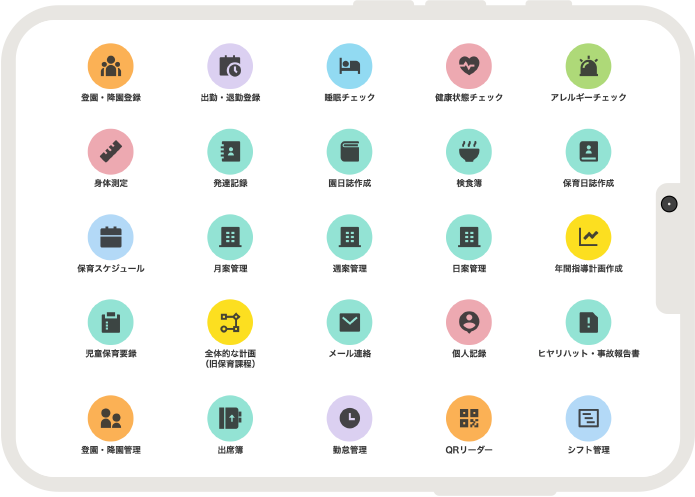Open 睡眠チェック bed icon
Screen dimensions: 695x497
349,67
